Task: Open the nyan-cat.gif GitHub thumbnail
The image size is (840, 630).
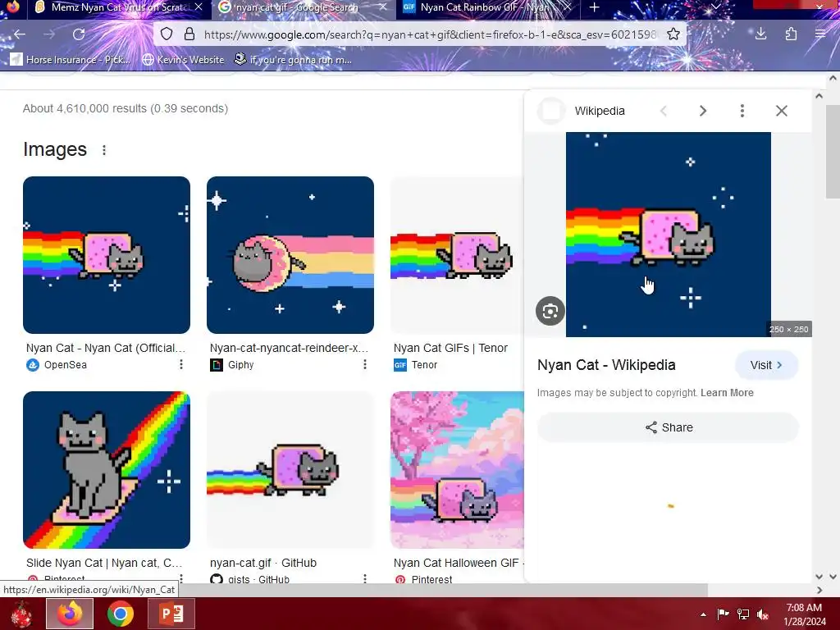Action: pyautogui.click(x=290, y=470)
